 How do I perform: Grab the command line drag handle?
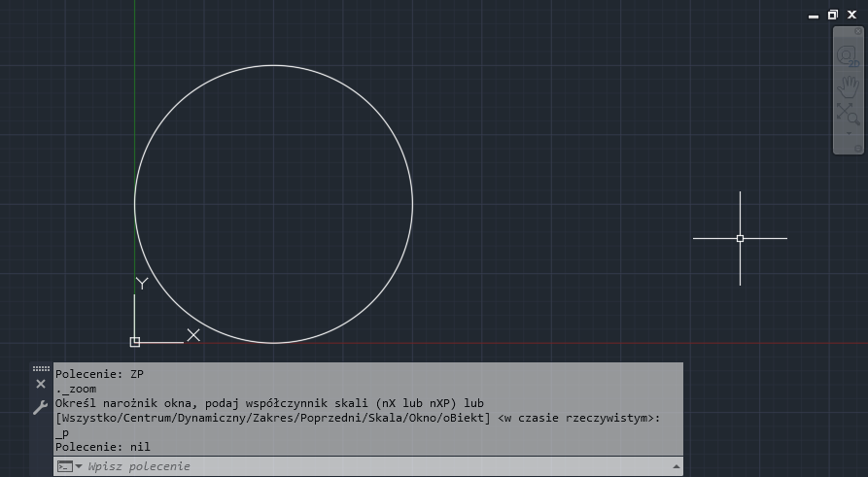(41, 368)
